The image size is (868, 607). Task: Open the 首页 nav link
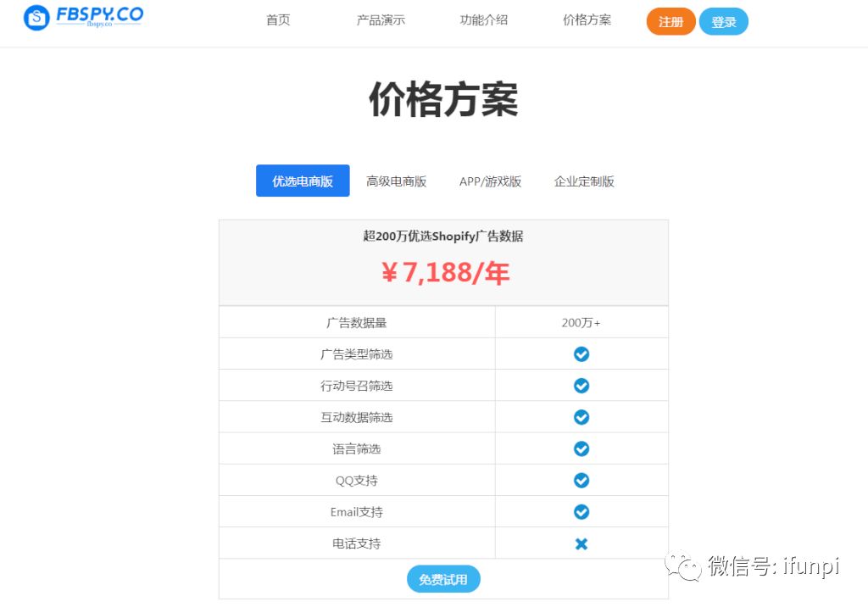click(x=278, y=20)
